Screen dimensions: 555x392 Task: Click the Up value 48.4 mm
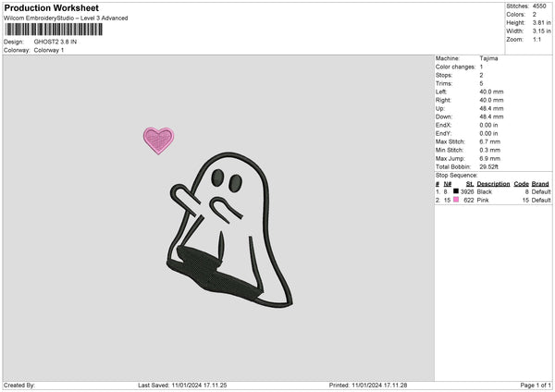tap(491, 108)
